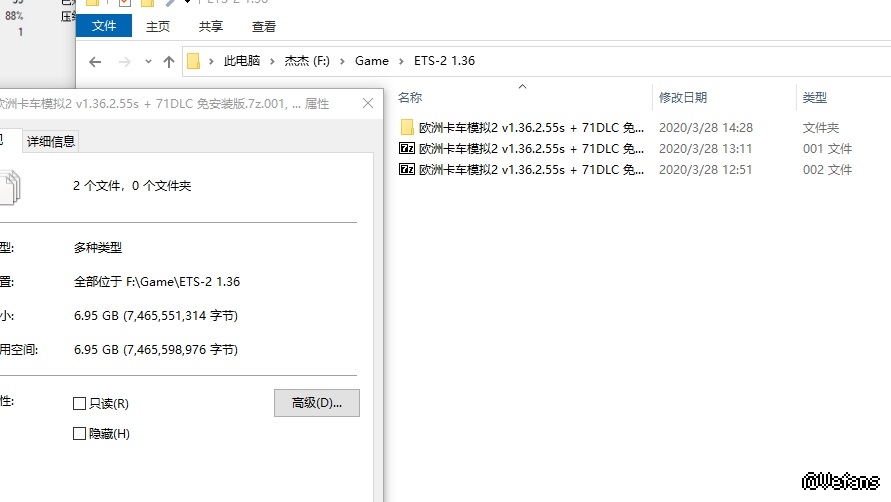Switch to the 主页 ribbon tab
Screen dimensions: 891x502
[x=157, y=27]
